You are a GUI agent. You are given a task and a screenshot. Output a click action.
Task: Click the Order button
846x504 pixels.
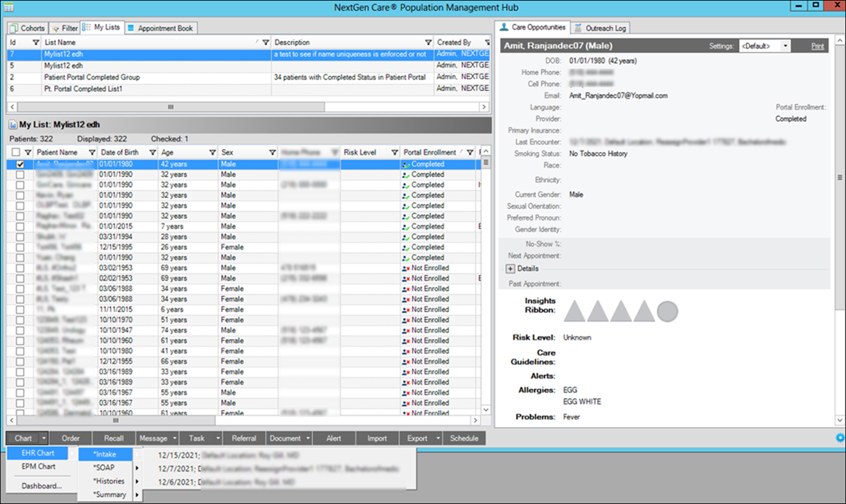pyautogui.click(x=70, y=438)
